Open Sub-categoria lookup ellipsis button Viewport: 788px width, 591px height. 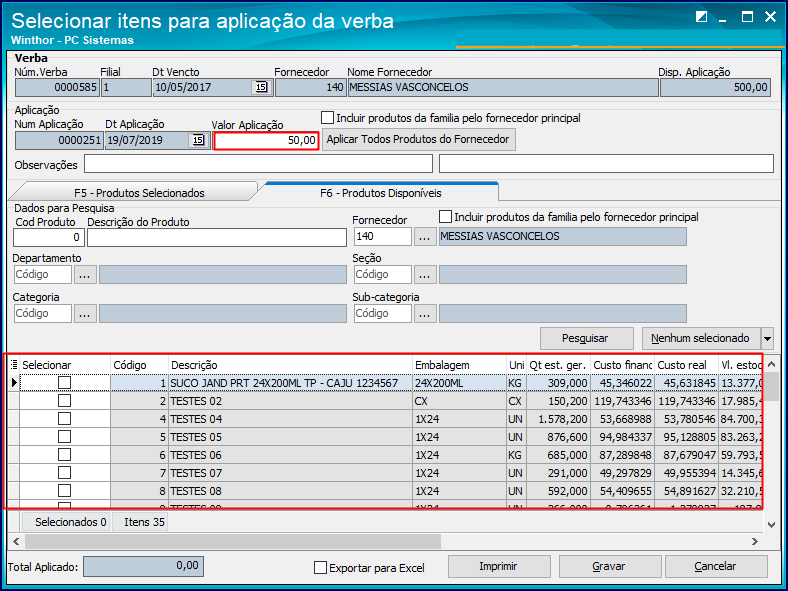(x=425, y=314)
